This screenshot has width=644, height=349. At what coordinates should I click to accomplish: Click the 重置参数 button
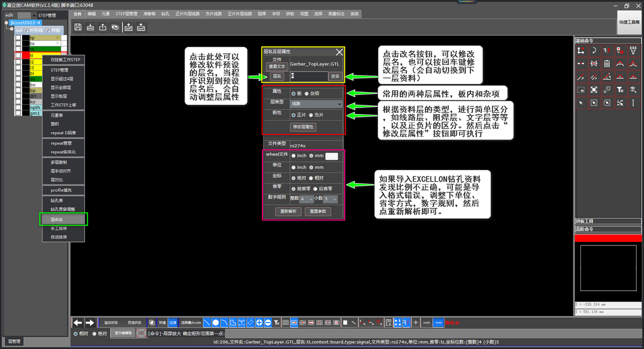point(318,211)
